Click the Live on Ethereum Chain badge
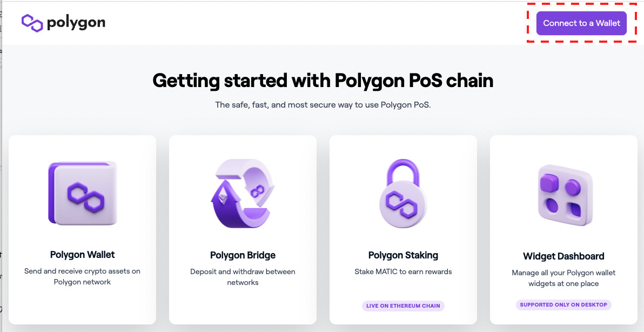Image resolution: width=644 pixels, height=332 pixels. click(x=403, y=306)
